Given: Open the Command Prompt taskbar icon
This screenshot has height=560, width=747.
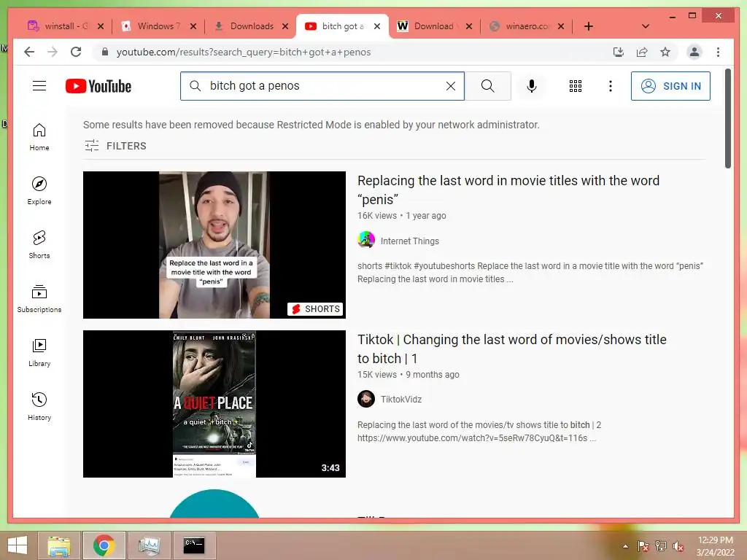Looking at the screenshot, I should (194, 545).
